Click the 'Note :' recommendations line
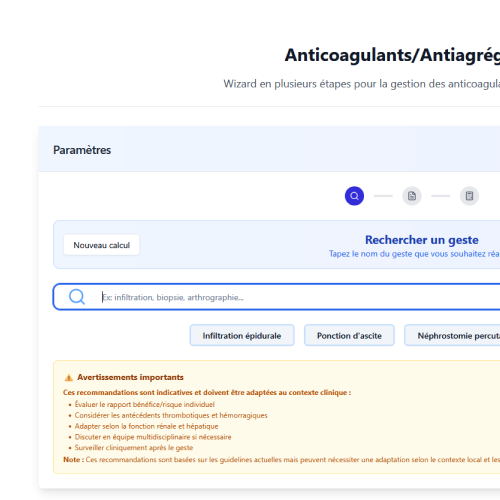500x500 pixels. click(282, 460)
